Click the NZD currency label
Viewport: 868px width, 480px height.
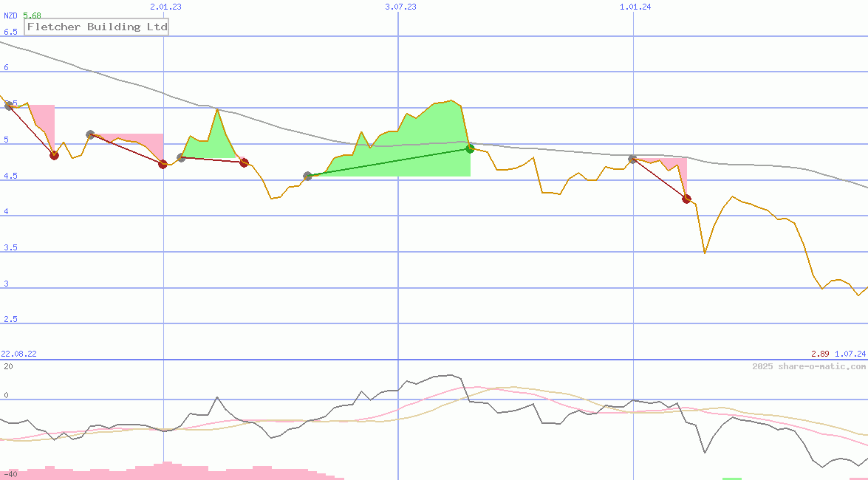pos(10,16)
